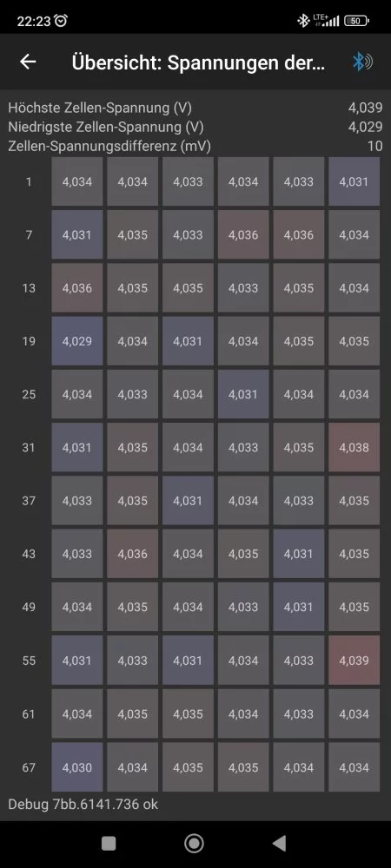
Task: Select the lowest cell tile 4,029
Action: (x=77, y=341)
